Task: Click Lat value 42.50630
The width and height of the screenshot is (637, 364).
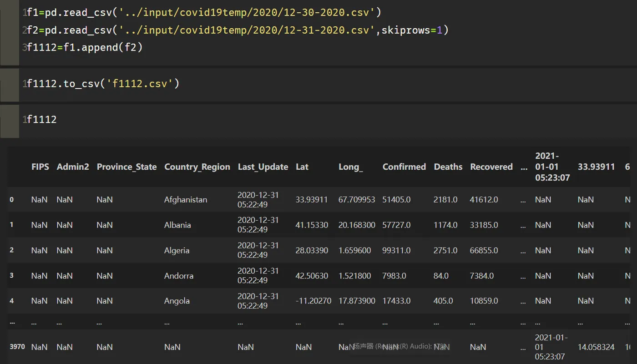Action: point(312,276)
